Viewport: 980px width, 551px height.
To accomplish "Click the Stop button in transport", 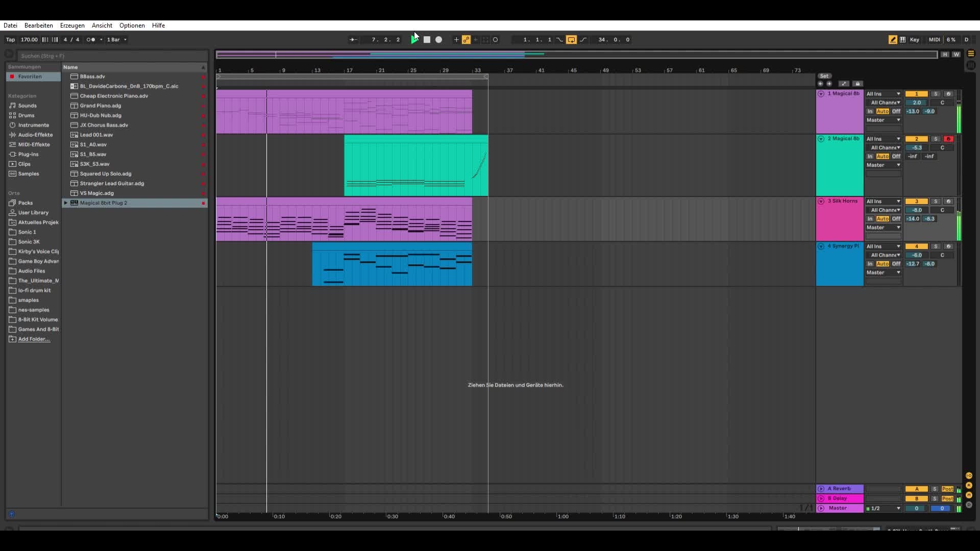I will coord(427,40).
